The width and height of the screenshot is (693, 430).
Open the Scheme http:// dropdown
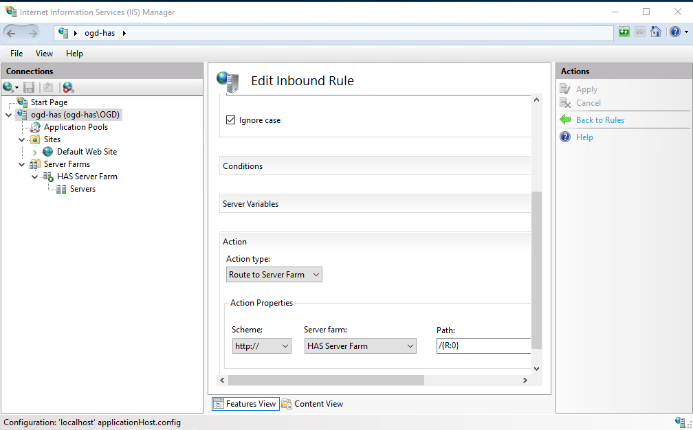[261, 346]
